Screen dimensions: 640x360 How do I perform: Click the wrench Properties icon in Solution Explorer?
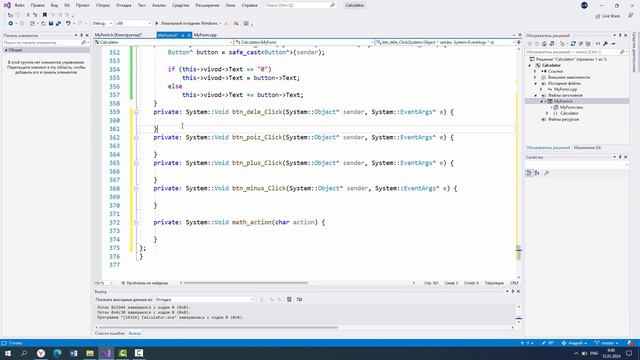pos(605,44)
